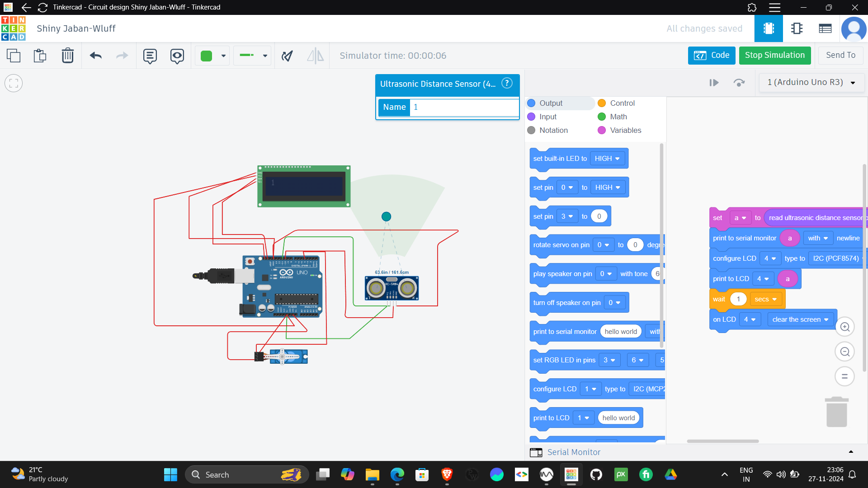Select the Control blocks category
Viewport: 868px width, 488px height.
click(x=622, y=103)
